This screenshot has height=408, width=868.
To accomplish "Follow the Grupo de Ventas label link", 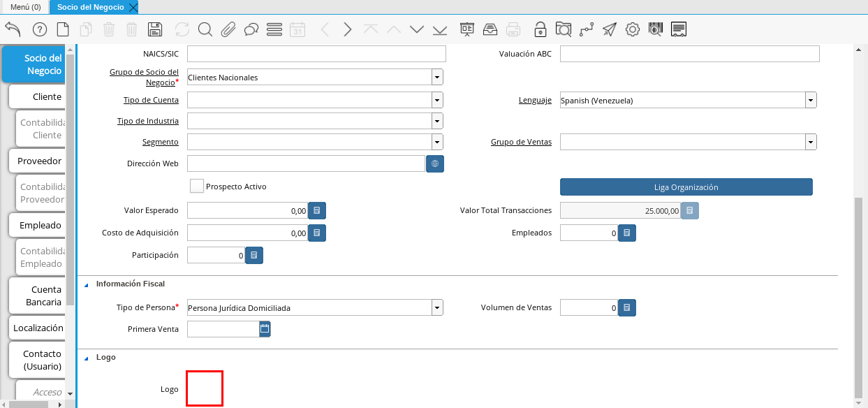I will point(521,142).
